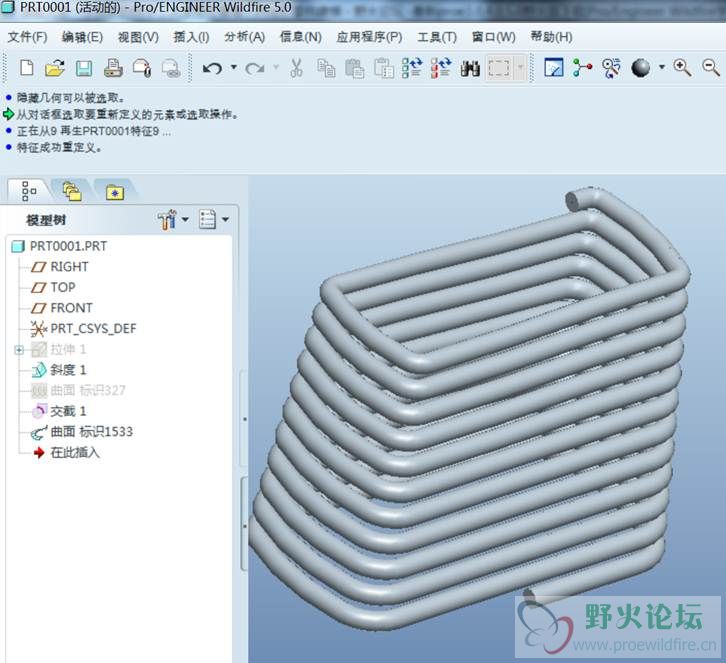
Task: Click the 模型树 panel header
Action: coord(46,220)
